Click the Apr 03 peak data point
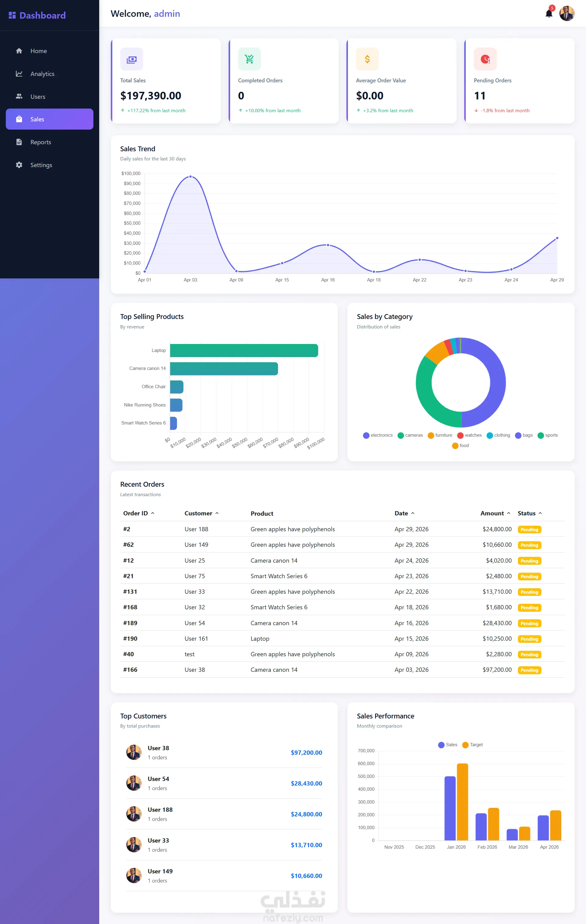 [x=190, y=177]
